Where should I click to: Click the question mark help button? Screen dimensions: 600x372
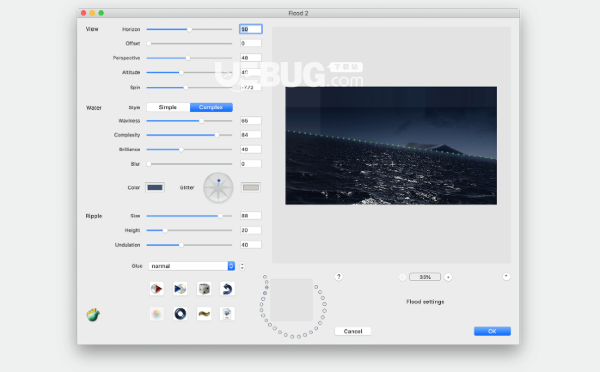tap(339, 277)
